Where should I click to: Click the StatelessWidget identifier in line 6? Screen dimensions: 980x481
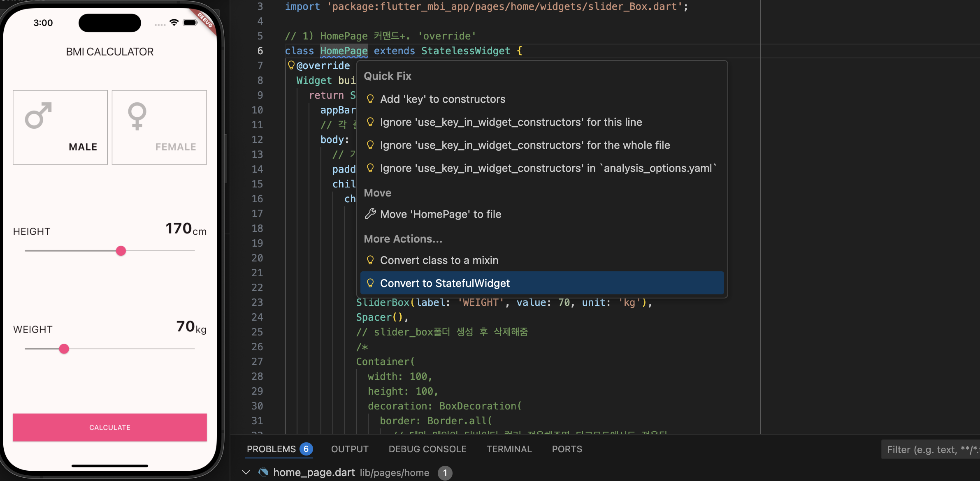point(466,51)
